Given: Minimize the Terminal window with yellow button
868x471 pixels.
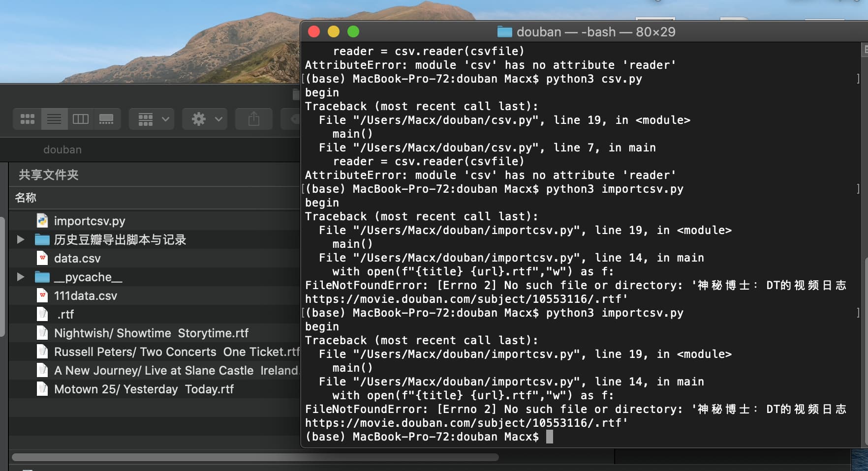Looking at the screenshot, I should [334, 32].
